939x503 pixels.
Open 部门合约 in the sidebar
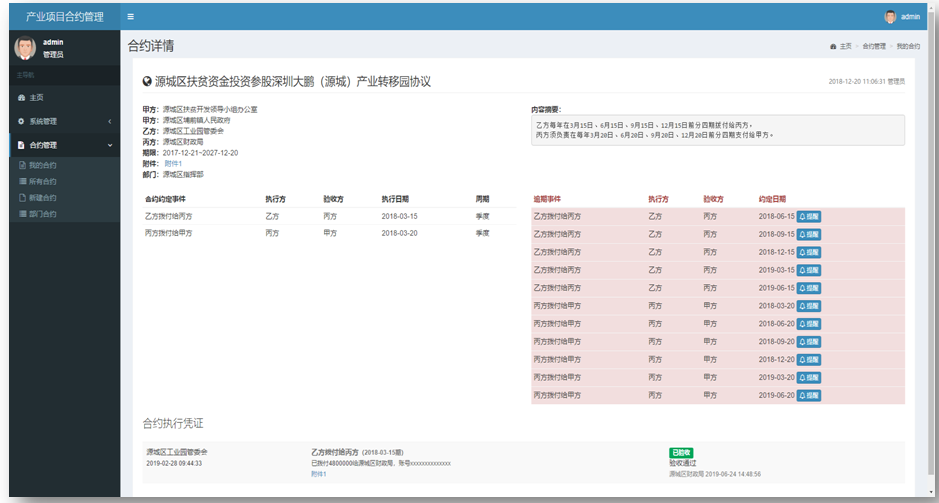click(x=41, y=213)
